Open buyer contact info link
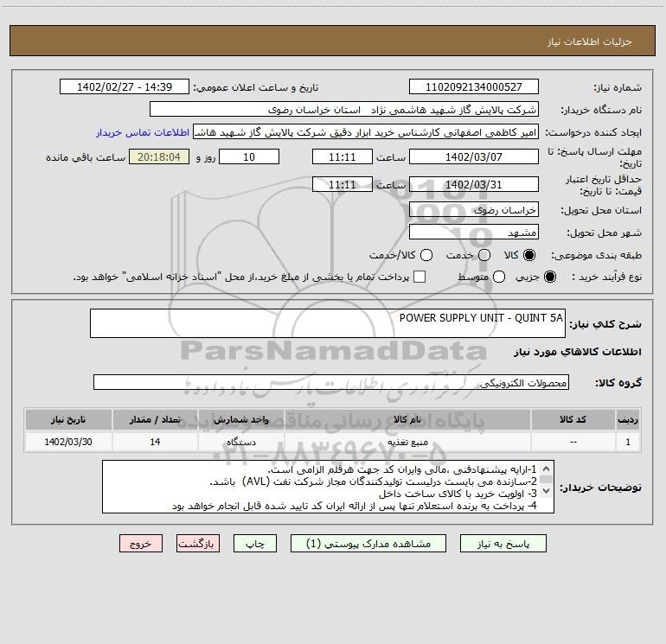The height and width of the screenshot is (644, 666). [143, 132]
